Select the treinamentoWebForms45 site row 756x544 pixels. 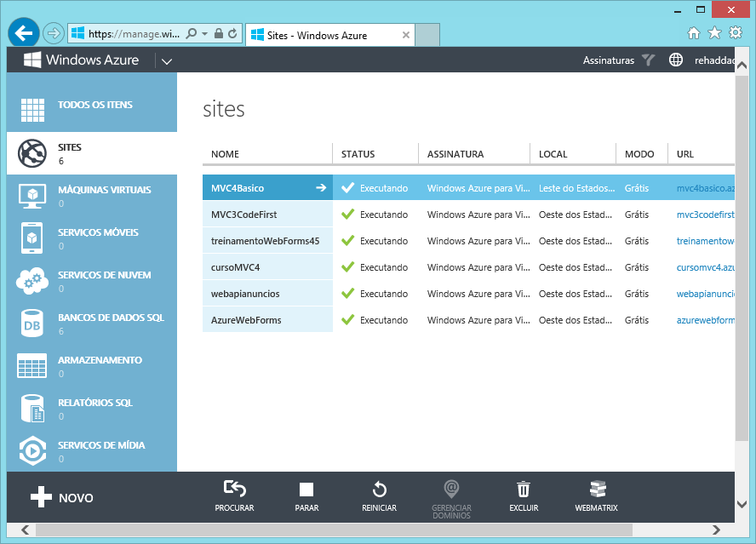(468, 241)
